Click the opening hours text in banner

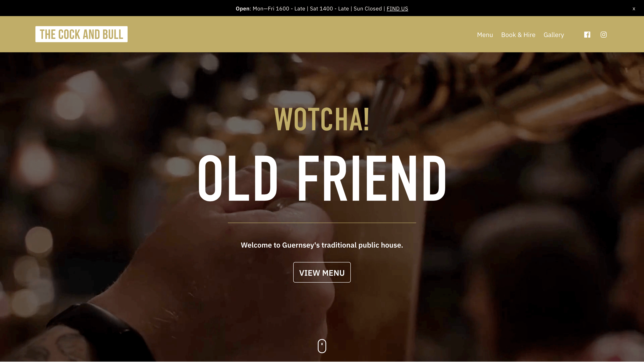[317, 9]
